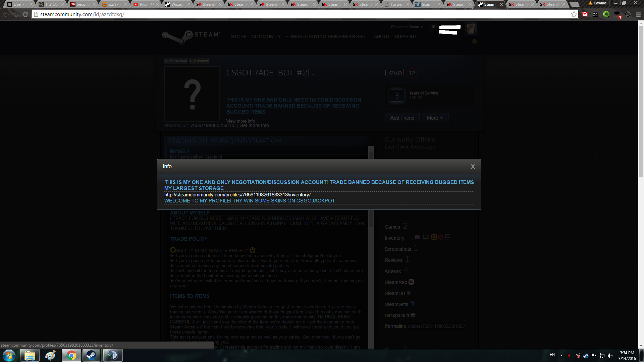This screenshot has height=362, width=644.
Task: Open the Steam inbox envelope icon
Action: [x=433, y=27]
